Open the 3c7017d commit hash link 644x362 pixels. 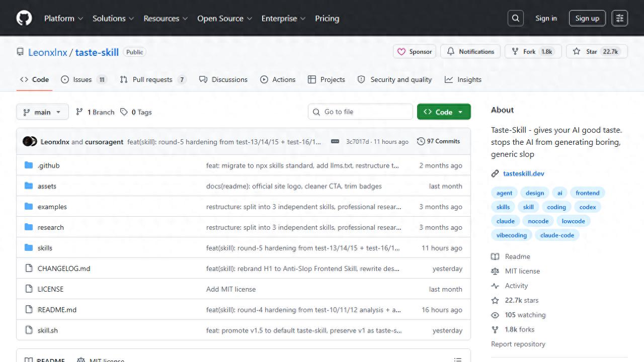pyautogui.click(x=357, y=142)
